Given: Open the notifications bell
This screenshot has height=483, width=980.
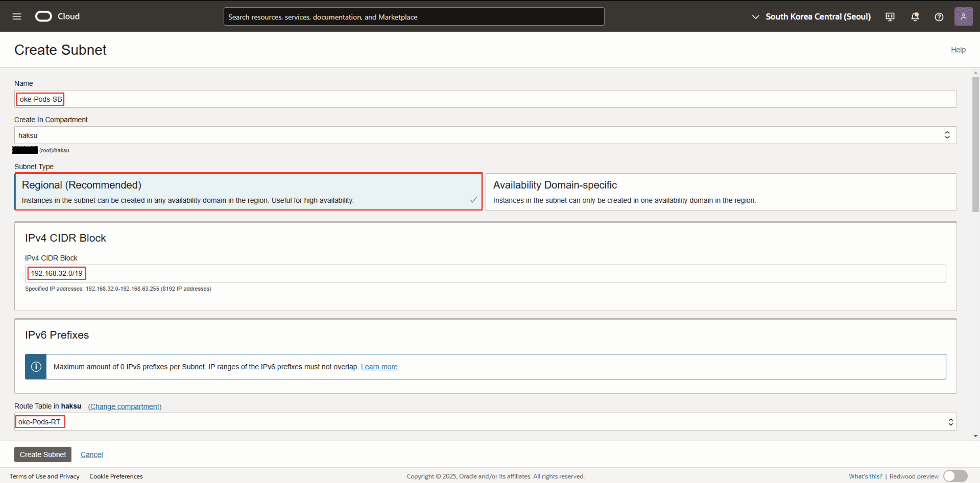Looking at the screenshot, I should click(915, 17).
